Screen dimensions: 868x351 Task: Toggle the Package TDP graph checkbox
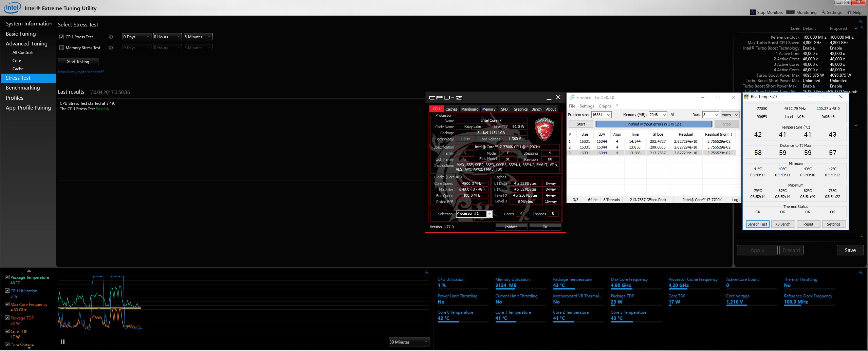(7, 318)
